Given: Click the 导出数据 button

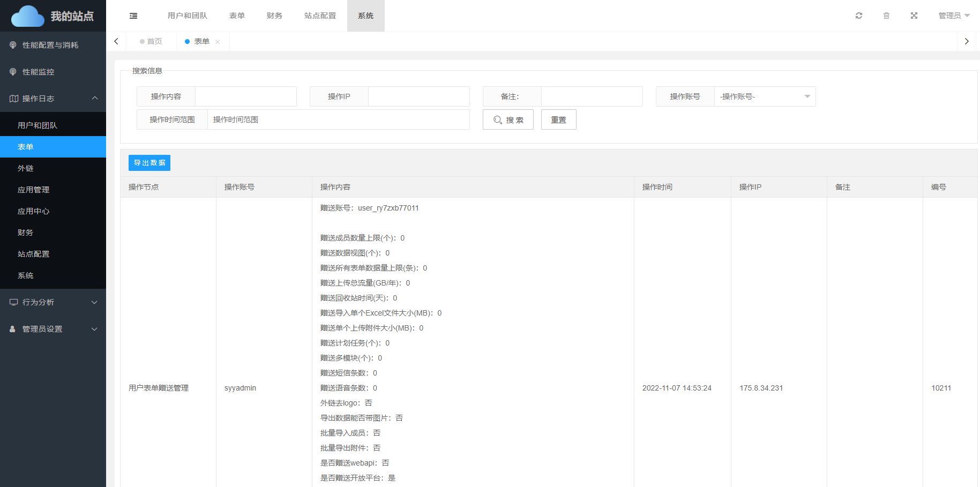Looking at the screenshot, I should 149,163.
